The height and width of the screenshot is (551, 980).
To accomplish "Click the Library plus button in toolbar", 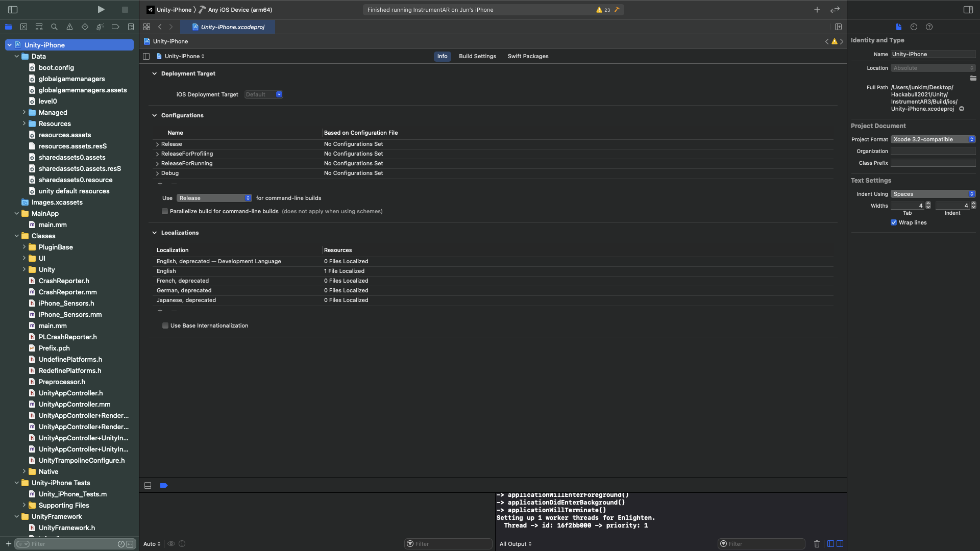I will [817, 9].
